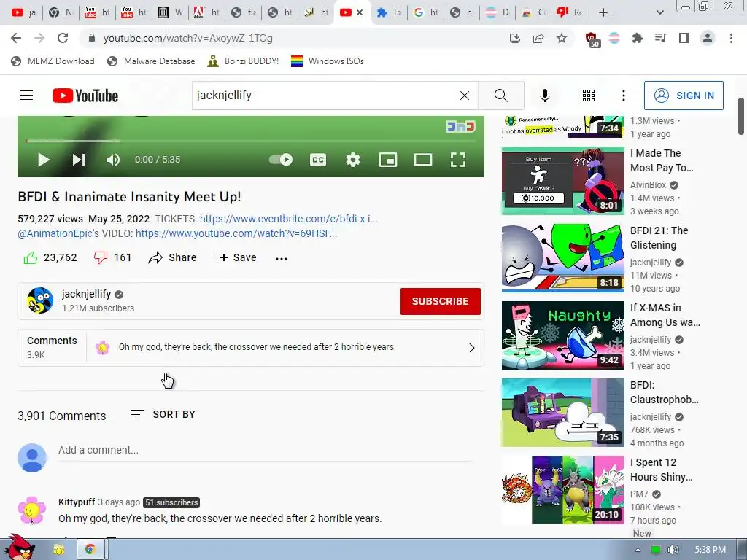
Task: Enter fullscreen mode
Action: click(x=458, y=160)
